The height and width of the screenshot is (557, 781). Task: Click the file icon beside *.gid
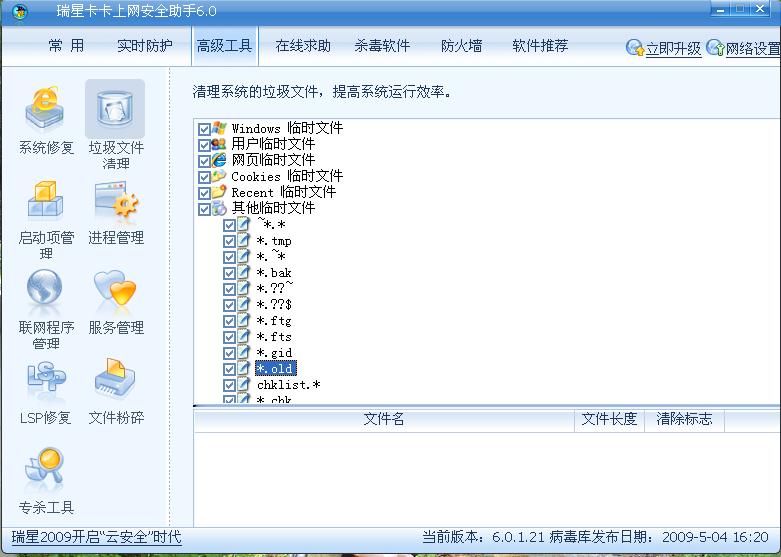[243, 352]
